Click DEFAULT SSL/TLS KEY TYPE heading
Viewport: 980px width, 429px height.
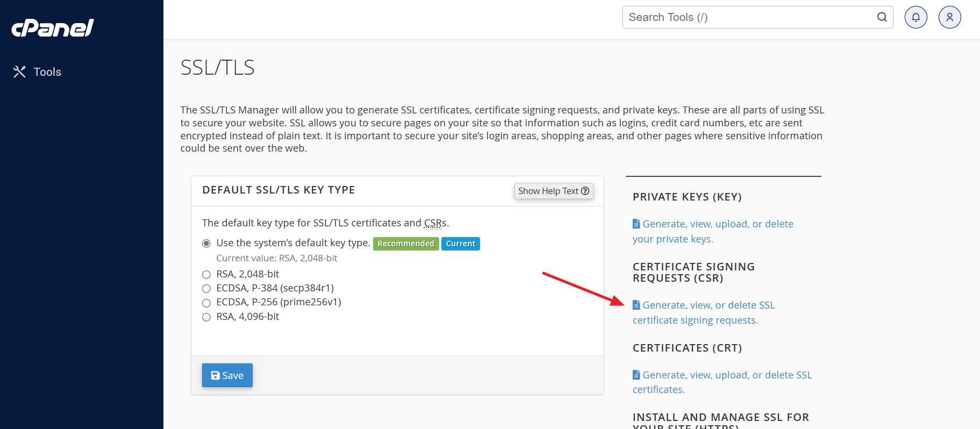(278, 190)
